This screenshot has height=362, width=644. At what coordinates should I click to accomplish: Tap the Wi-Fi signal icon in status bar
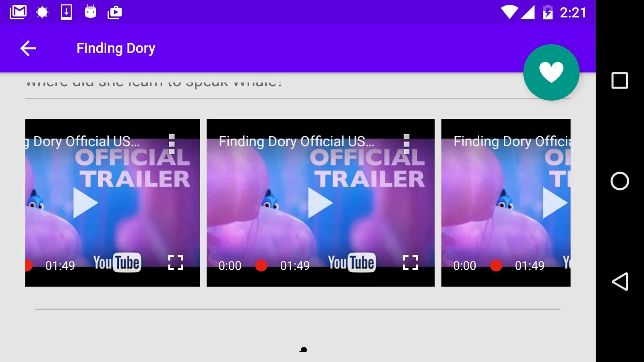tap(509, 12)
